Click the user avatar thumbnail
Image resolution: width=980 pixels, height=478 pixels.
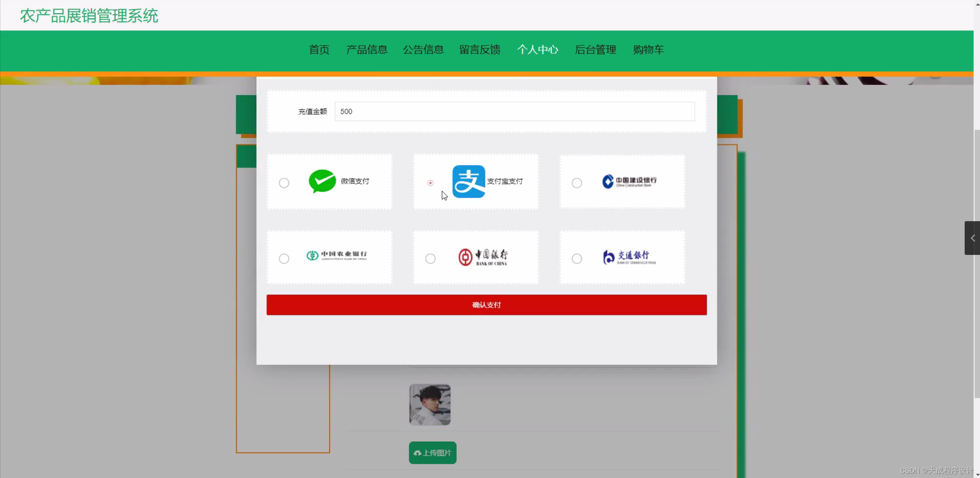point(429,404)
